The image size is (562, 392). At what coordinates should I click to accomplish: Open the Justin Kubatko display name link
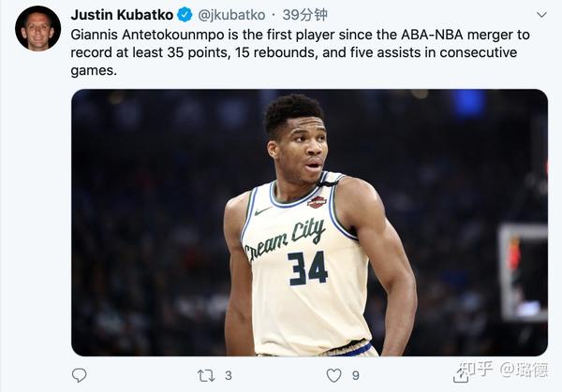[x=122, y=15]
